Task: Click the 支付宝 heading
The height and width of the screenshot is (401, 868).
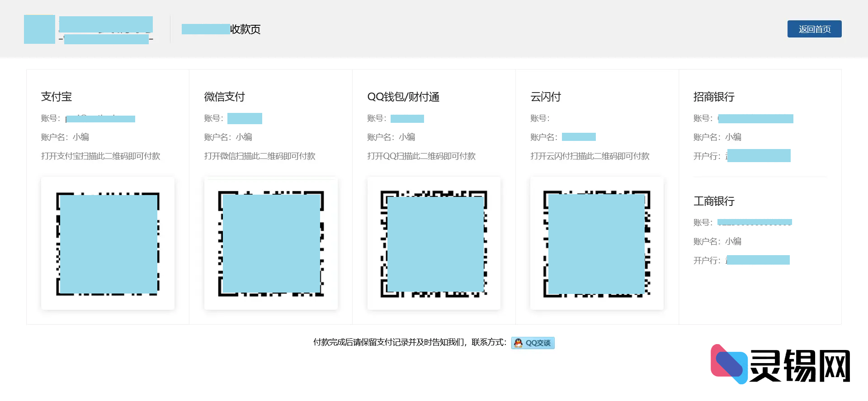Action: pyautogui.click(x=57, y=97)
